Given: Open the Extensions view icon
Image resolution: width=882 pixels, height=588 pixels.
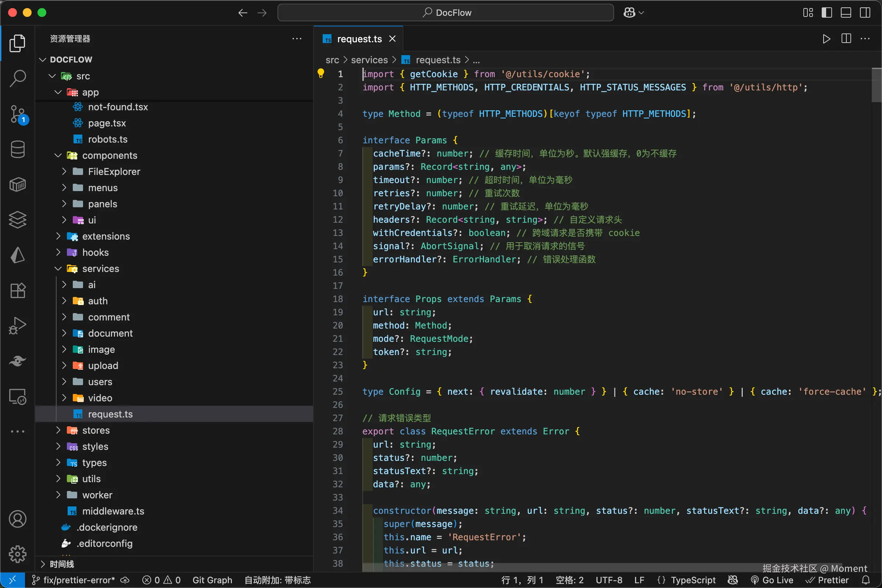Looking at the screenshot, I should point(17,291).
